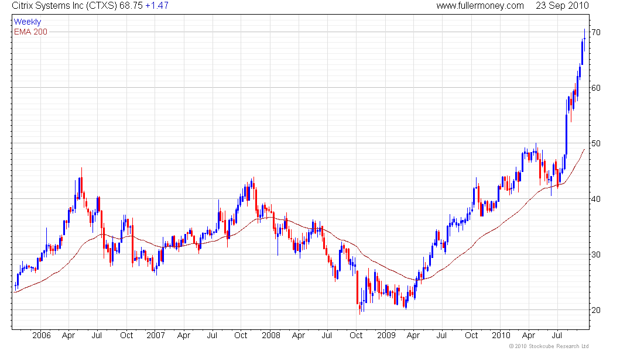Click the price axis label '70'
The width and height of the screenshot is (644, 351).
[596, 32]
